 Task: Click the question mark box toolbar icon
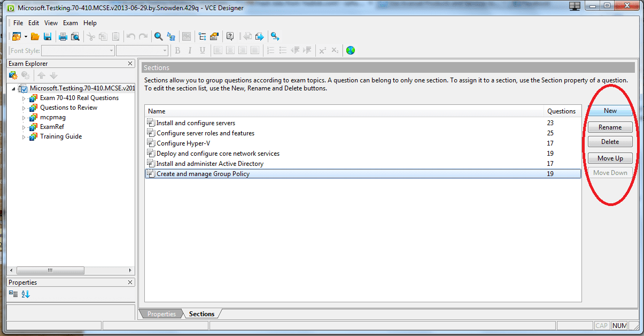coord(230,36)
